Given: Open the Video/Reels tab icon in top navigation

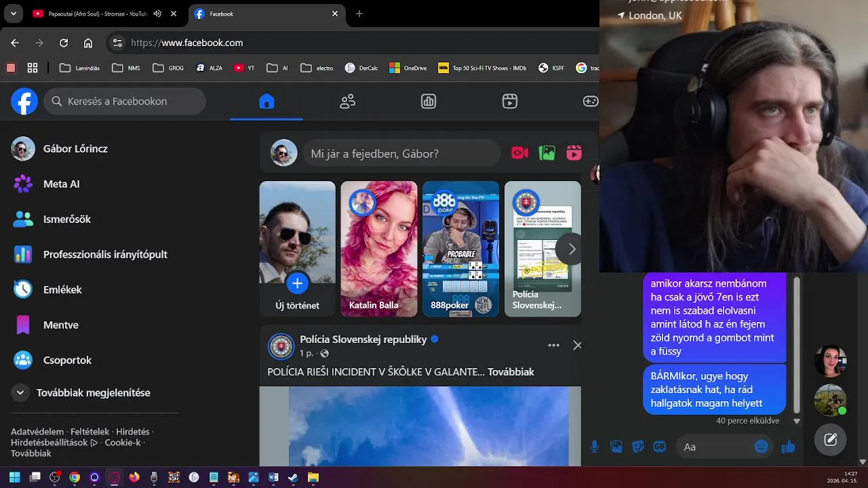Looking at the screenshot, I should pos(510,102).
